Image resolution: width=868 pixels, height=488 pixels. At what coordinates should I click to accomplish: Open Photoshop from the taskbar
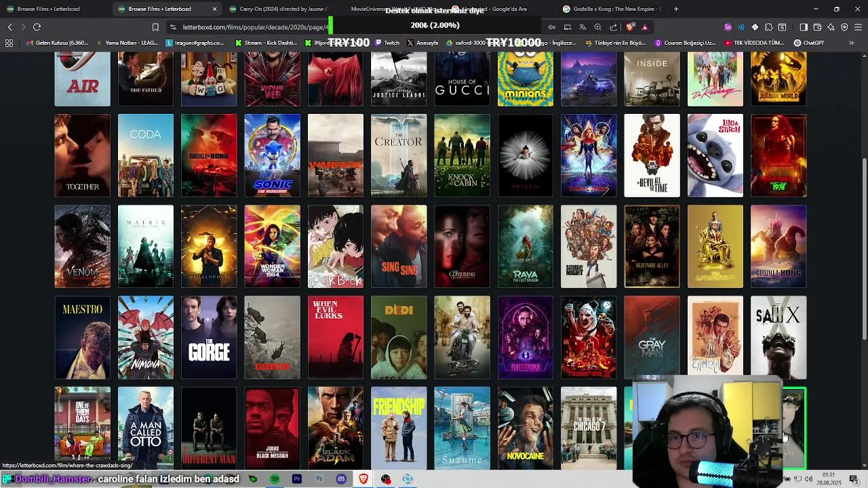click(319, 479)
